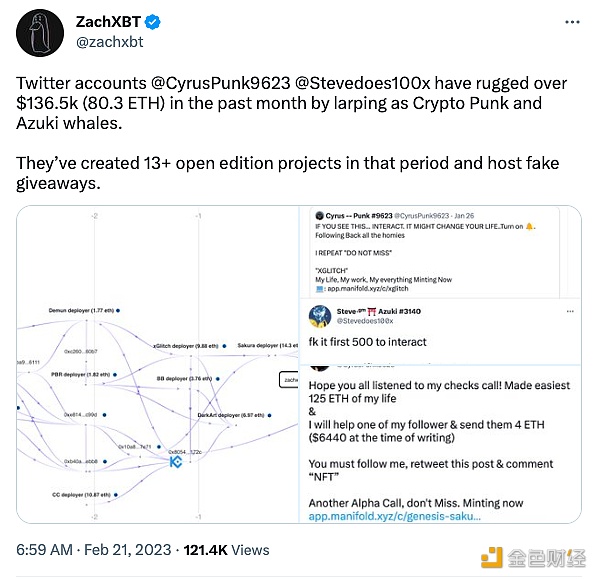This screenshot has height=579, width=597.
Task: Open ZachXBT's profile avatar
Action: pos(40,33)
